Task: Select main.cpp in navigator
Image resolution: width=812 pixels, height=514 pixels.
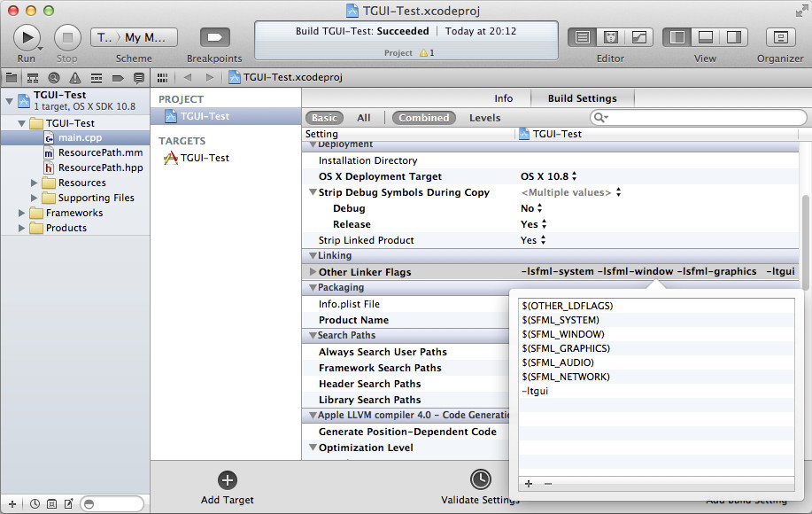Action: click(x=75, y=138)
